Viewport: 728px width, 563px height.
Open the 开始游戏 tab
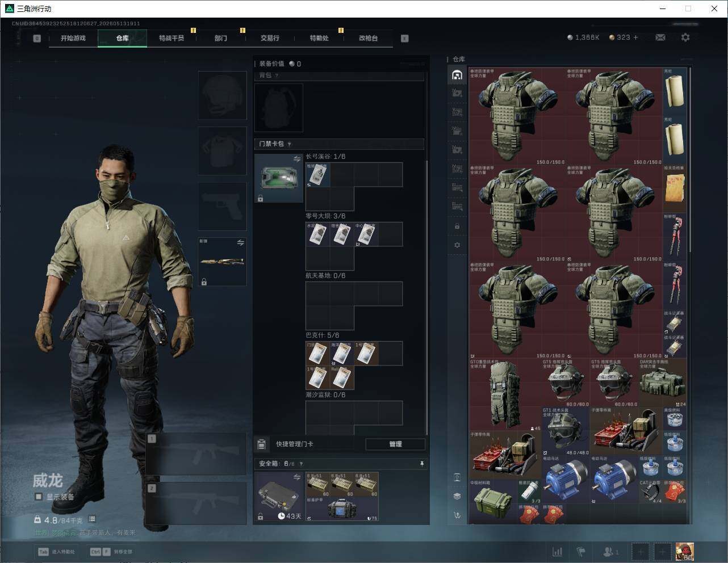[73, 38]
